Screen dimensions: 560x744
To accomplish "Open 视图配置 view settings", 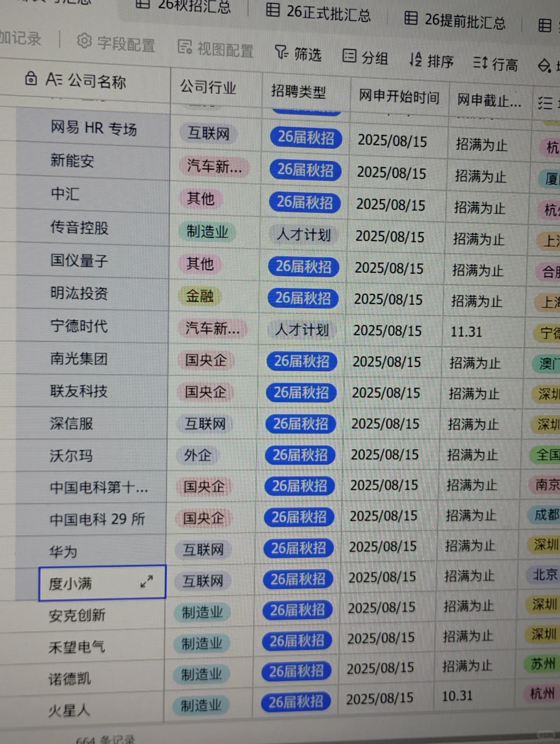I will click(215, 49).
